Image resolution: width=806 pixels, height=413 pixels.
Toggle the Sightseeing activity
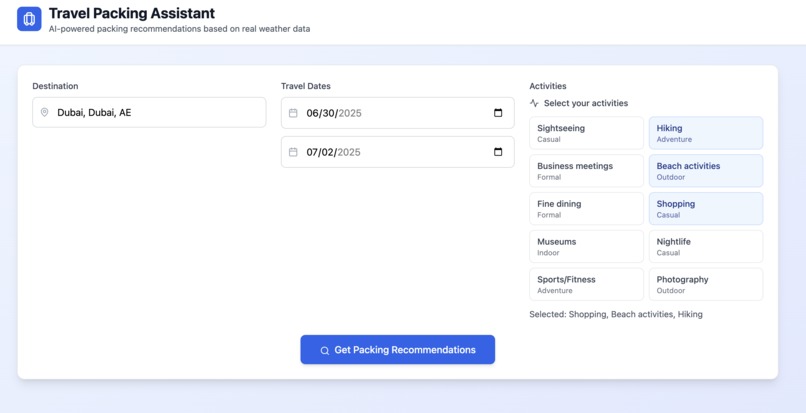(x=587, y=133)
